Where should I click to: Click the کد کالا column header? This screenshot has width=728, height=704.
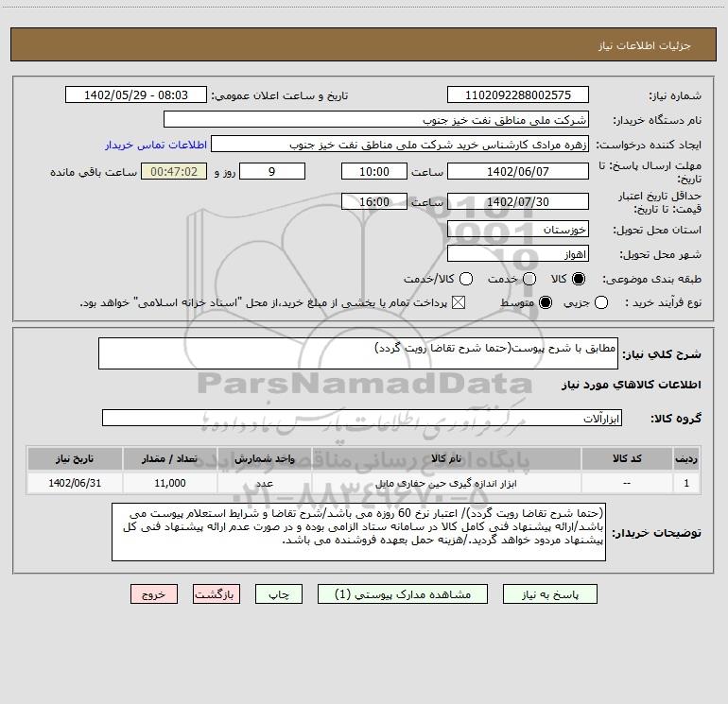[x=627, y=458]
